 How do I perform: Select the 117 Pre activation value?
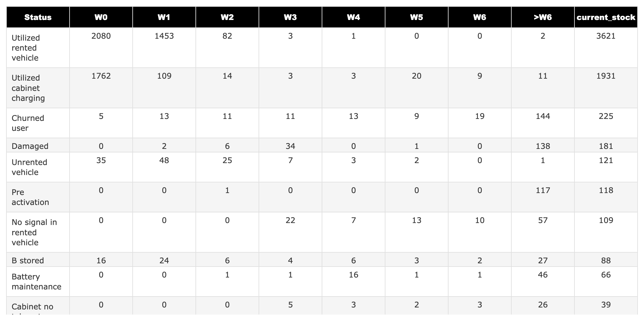543,190
